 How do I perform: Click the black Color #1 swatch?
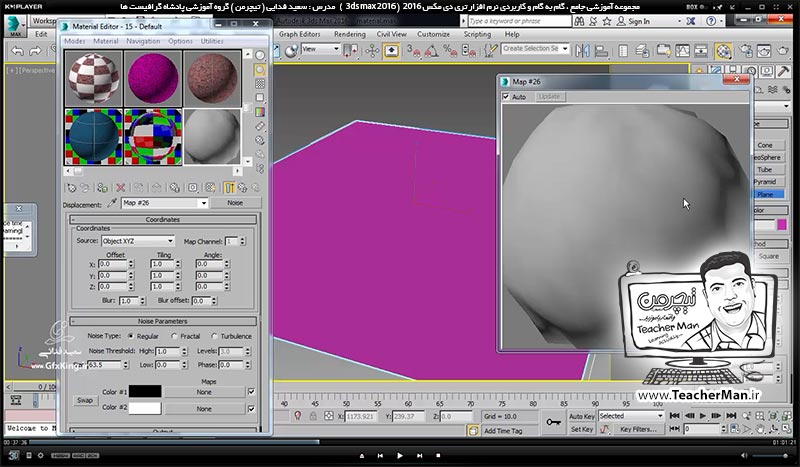145,391
